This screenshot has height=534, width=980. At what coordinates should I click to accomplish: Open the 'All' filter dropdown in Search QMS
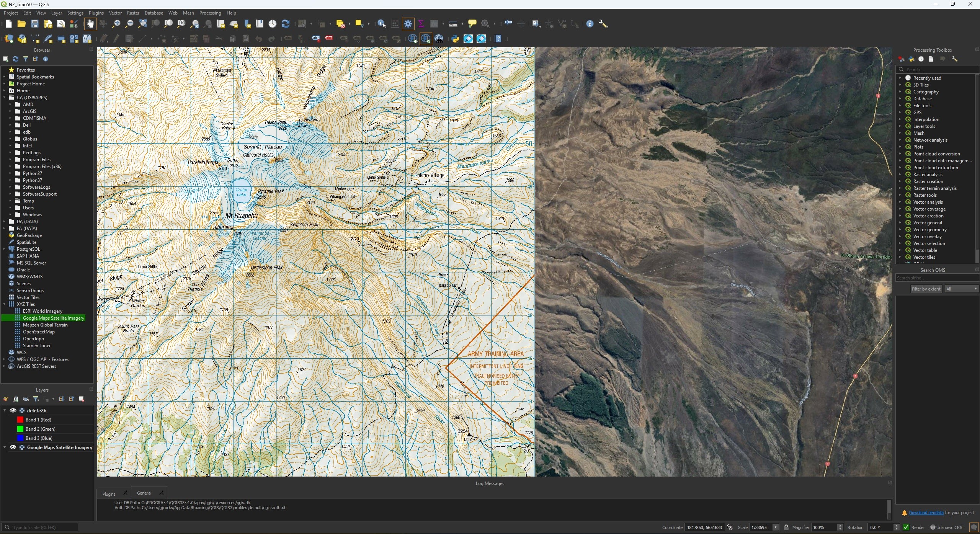[962, 289]
